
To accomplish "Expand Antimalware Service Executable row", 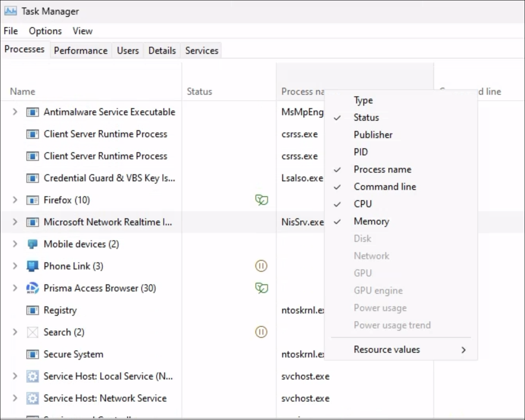I will [x=15, y=112].
